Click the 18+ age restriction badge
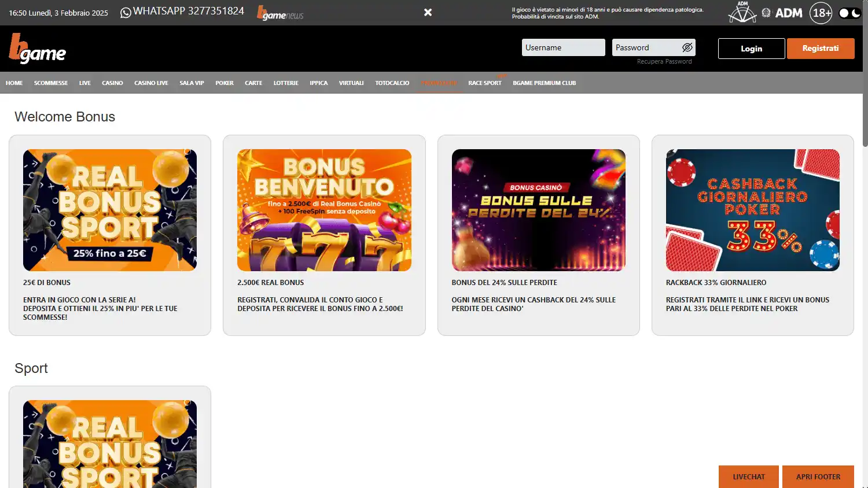868x488 pixels. tap(821, 13)
